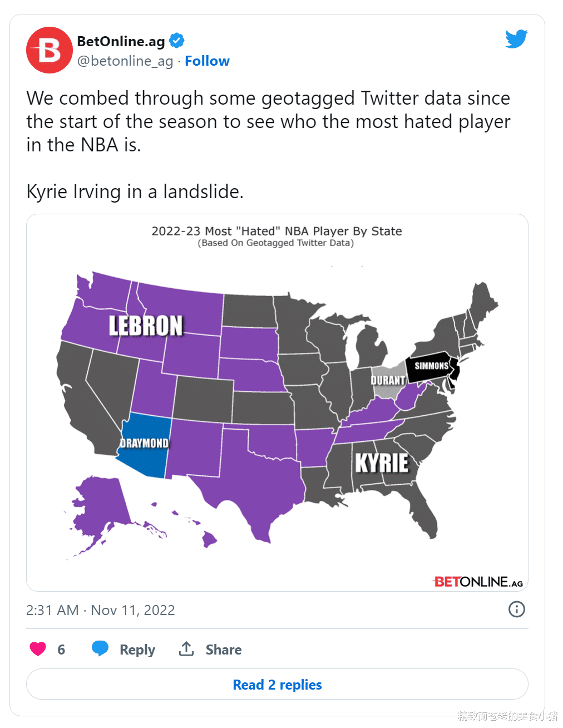Click the Reply text label
The width and height of the screenshot is (563, 728).
tap(137, 650)
